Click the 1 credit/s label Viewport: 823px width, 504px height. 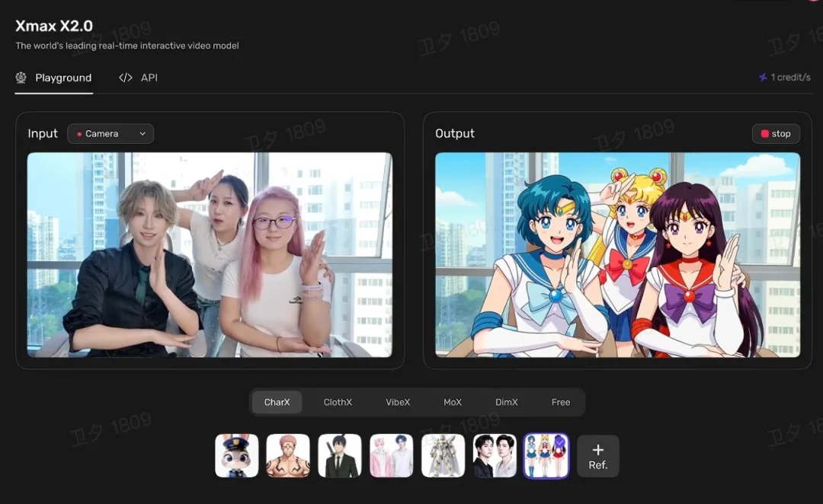point(790,77)
